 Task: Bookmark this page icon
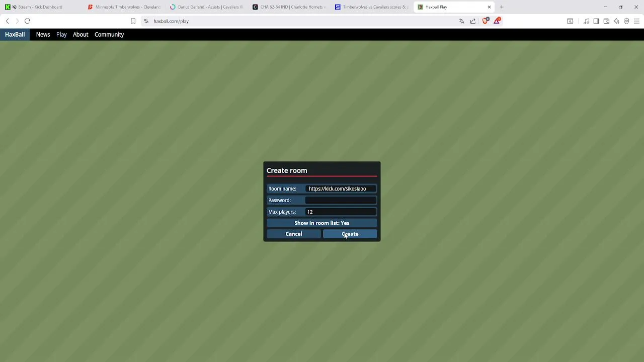[x=133, y=21]
